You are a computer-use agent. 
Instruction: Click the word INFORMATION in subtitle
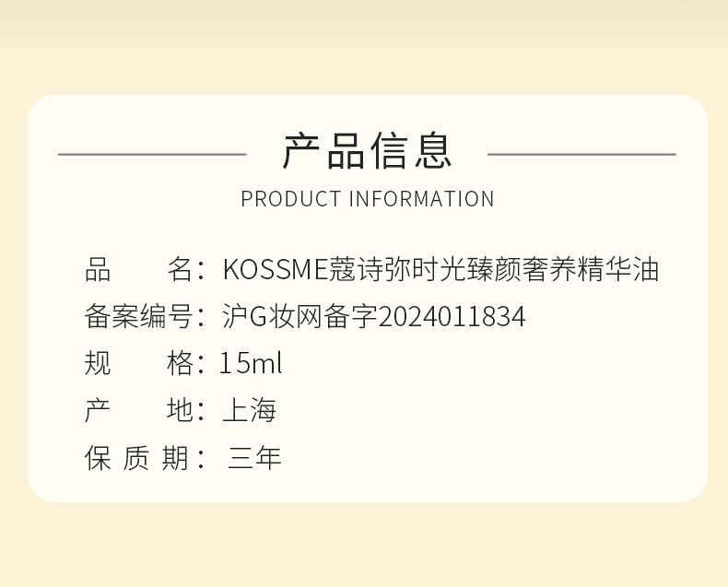[421, 199]
